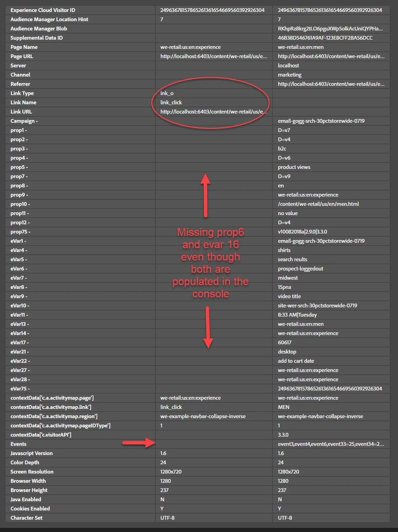Select the 'Screen Resolution' row label
The width and height of the screenshot is (398, 532).
click(x=32, y=472)
